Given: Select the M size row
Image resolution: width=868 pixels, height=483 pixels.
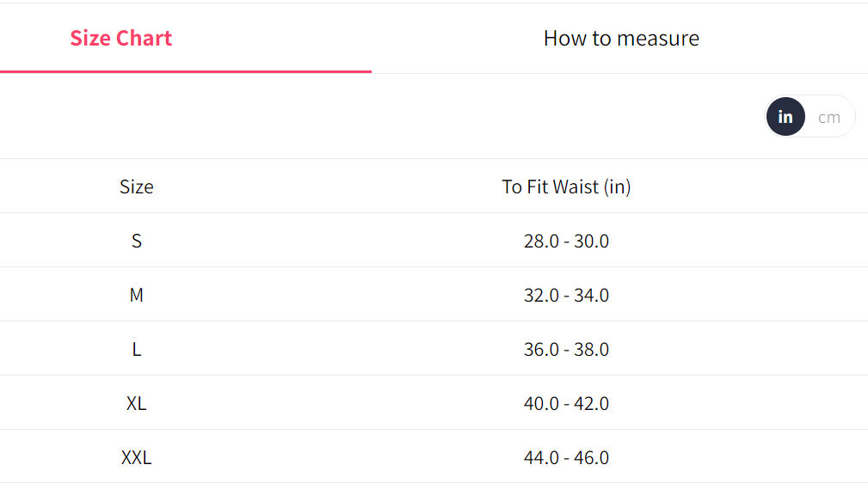Looking at the screenshot, I should (434, 295).
